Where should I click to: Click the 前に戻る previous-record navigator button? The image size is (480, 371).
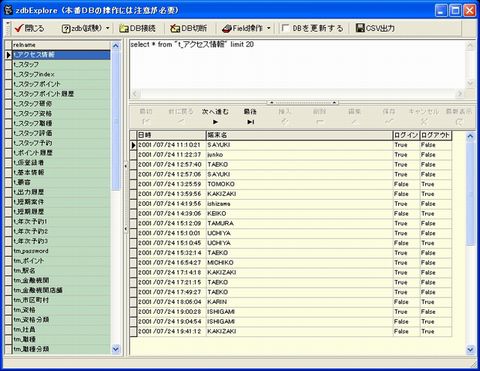click(180, 117)
